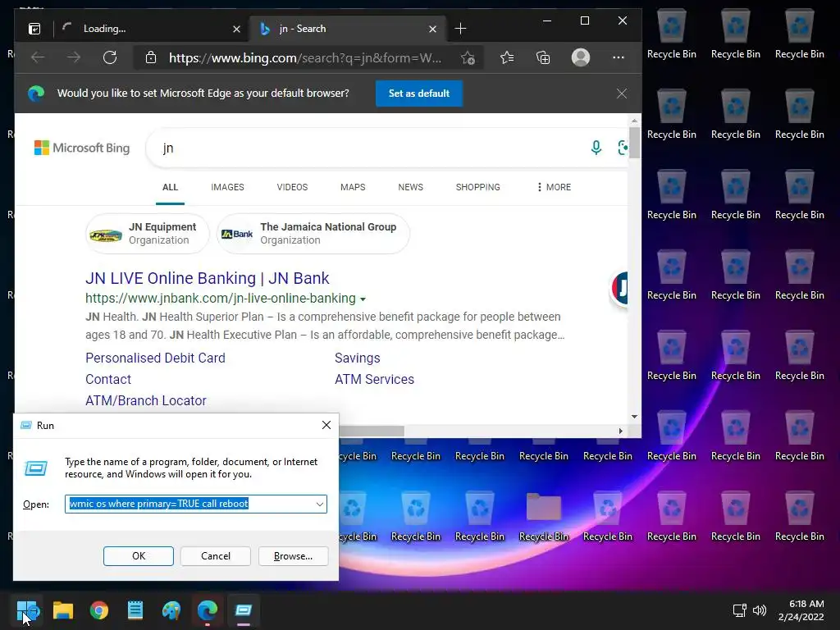Start voice search with microphone icon
The width and height of the screenshot is (840, 630).
[x=596, y=148]
